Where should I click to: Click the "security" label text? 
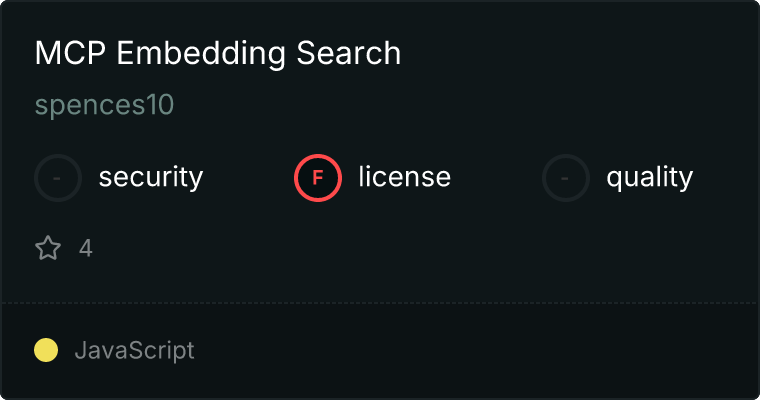[x=150, y=178]
